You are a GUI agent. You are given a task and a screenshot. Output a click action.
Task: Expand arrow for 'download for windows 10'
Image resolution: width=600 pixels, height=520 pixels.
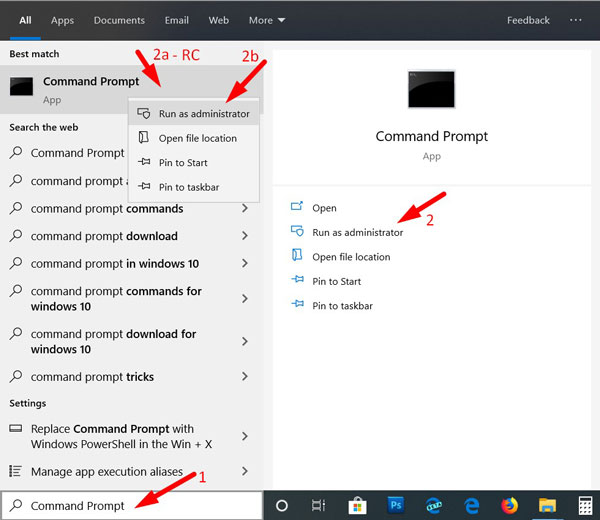245,342
